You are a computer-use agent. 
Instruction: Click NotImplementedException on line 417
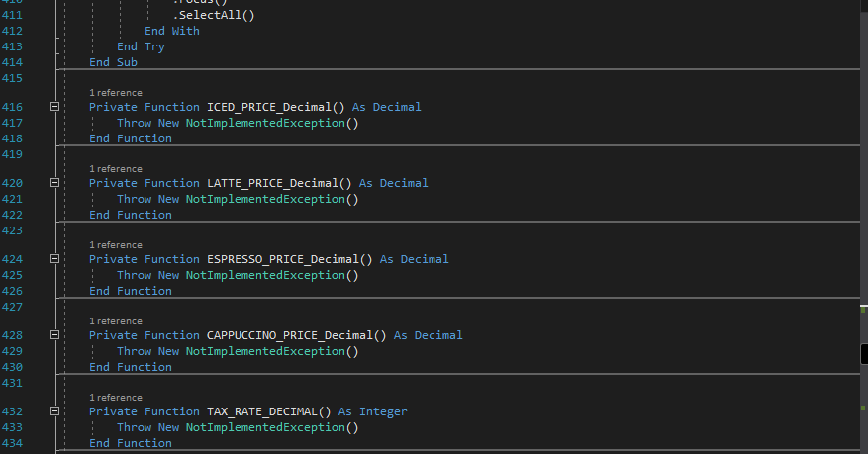tap(265, 123)
